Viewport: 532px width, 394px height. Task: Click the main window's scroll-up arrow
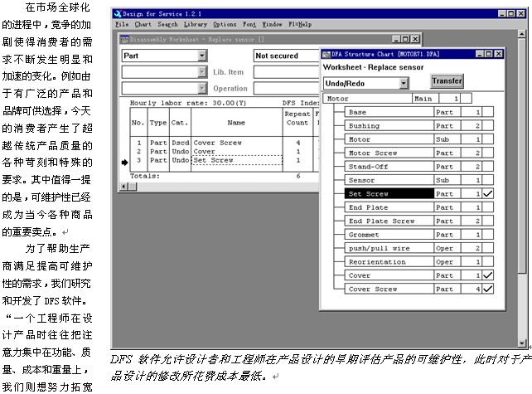521,35
